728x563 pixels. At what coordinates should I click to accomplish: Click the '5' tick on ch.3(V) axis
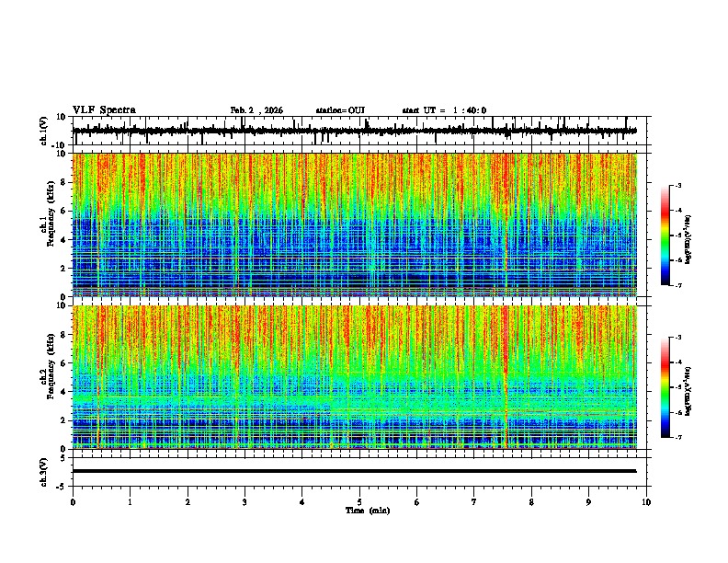coord(63,458)
